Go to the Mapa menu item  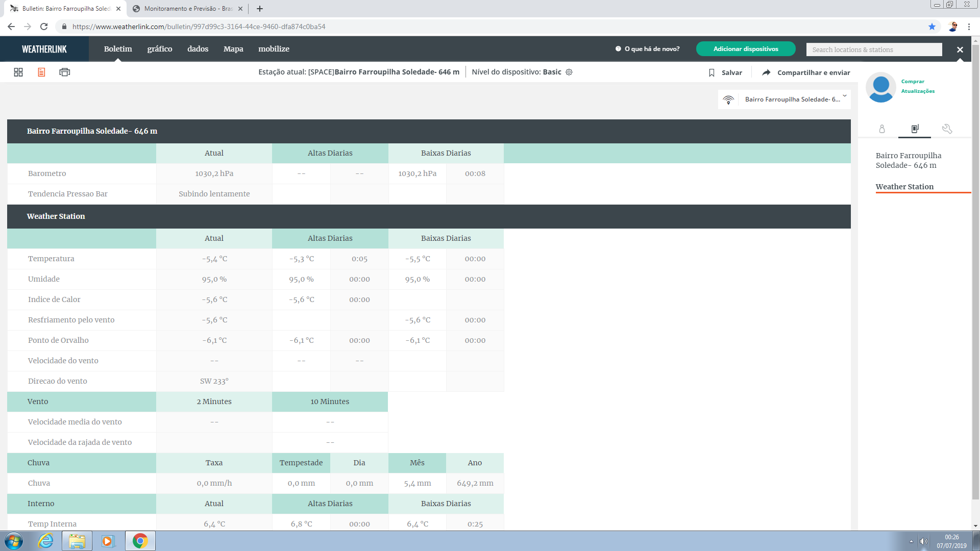click(x=233, y=49)
